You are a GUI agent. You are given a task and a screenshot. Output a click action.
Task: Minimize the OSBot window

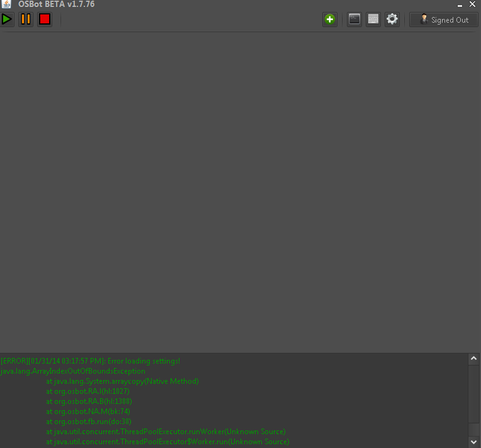coord(460,4)
